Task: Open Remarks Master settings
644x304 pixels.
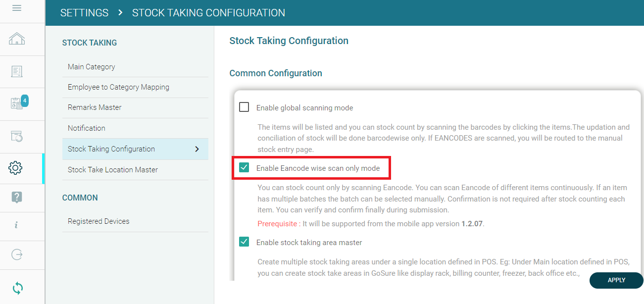Action: (x=95, y=107)
